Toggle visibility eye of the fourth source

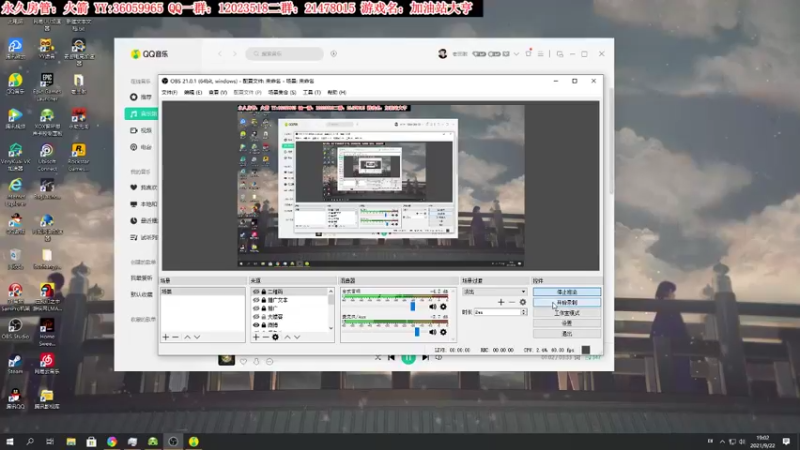click(x=256, y=316)
